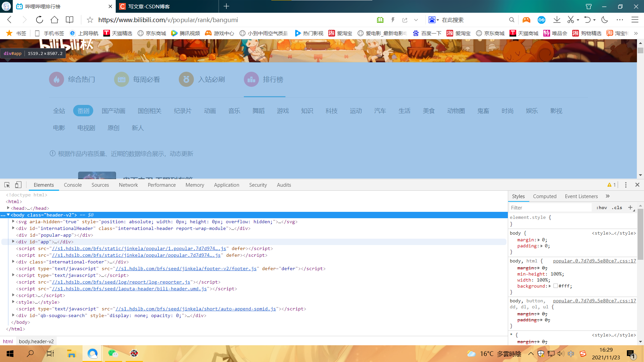Click the scissors screenshot tool icon

571,20
